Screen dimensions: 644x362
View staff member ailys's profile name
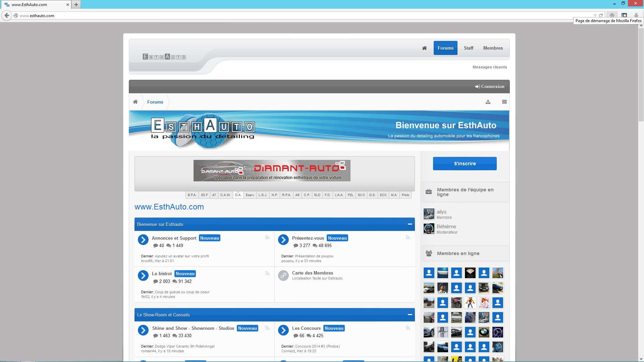click(441, 212)
